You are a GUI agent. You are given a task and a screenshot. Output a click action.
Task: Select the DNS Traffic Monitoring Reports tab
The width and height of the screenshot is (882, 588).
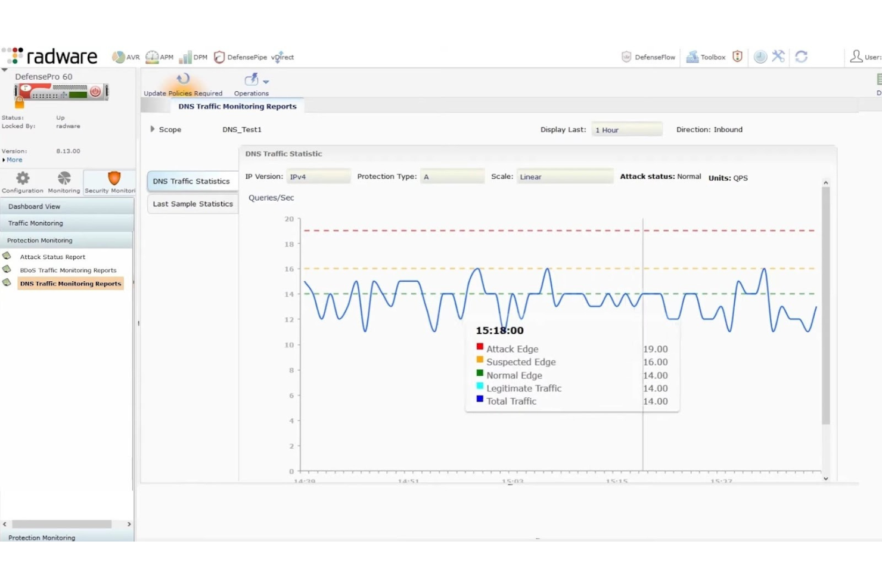pos(237,106)
